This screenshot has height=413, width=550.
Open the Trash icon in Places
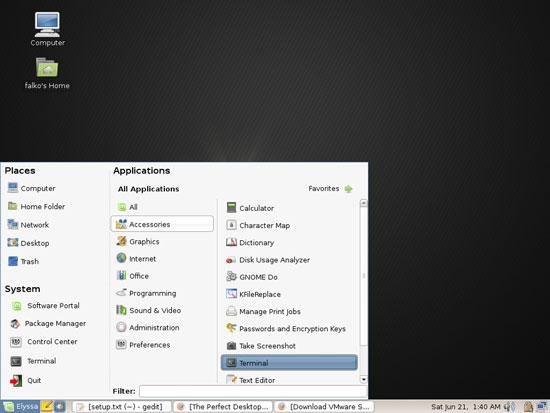click(13, 261)
